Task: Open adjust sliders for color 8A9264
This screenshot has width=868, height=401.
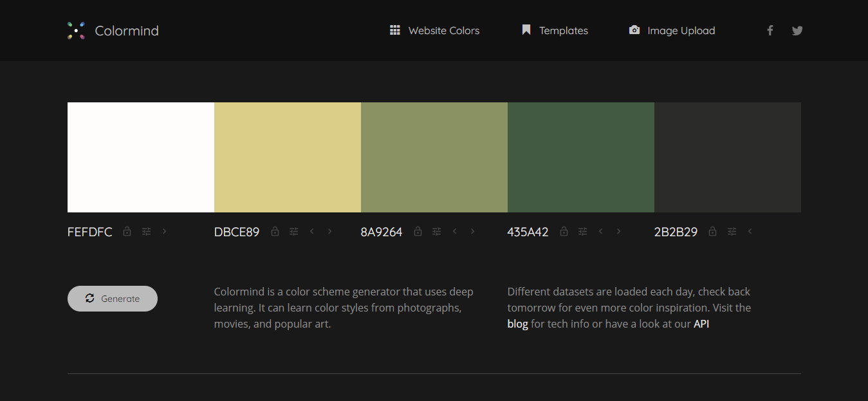Action: point(437,232)
